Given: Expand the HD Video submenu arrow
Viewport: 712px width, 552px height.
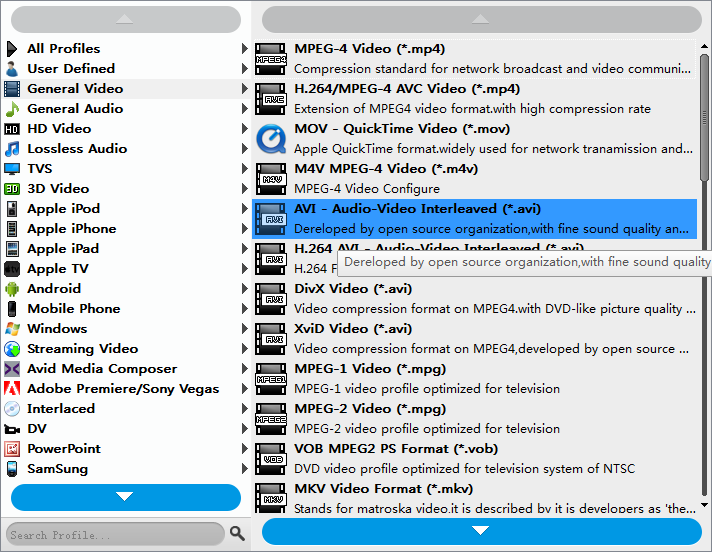Looking at the screenshot, I should (244, 129).
